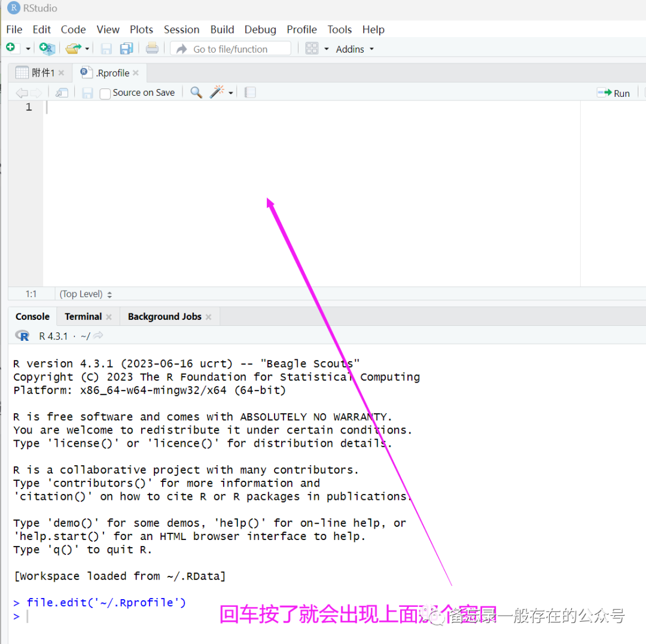The image size is (646, 644).
Task: View the current working directory arrow icon
Action: (x=98, y=335)
